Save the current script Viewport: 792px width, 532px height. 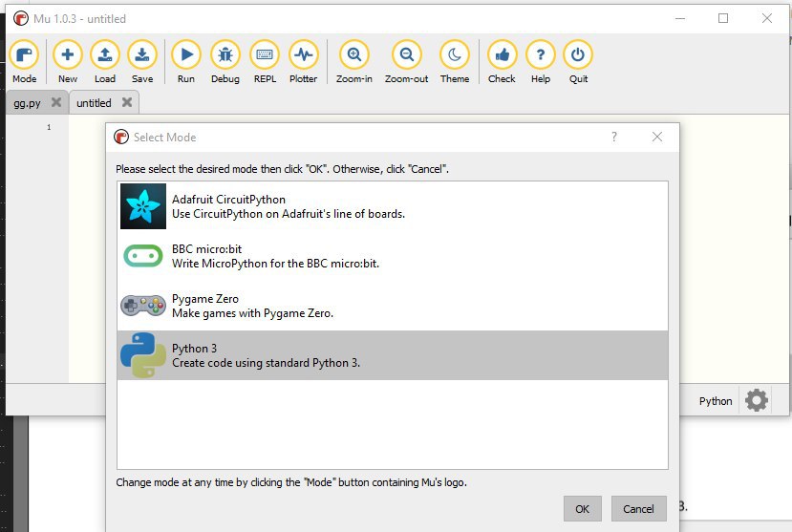point(142,61)
